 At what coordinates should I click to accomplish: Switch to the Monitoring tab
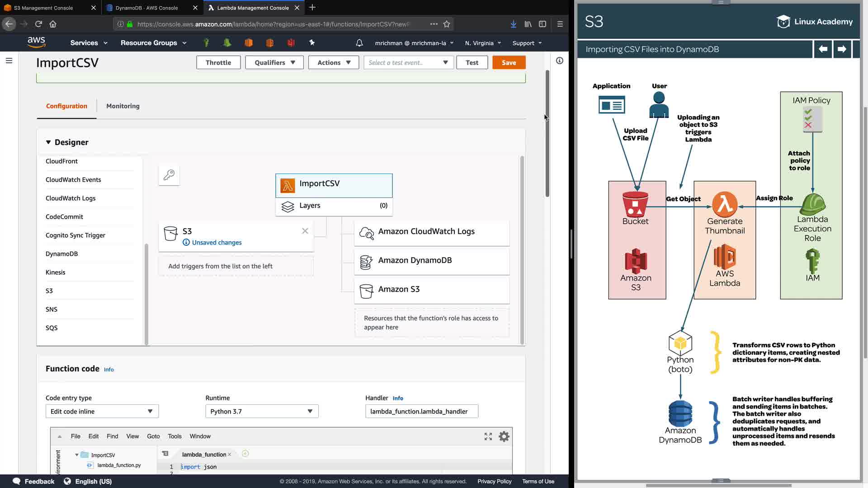tap(123, 106)
